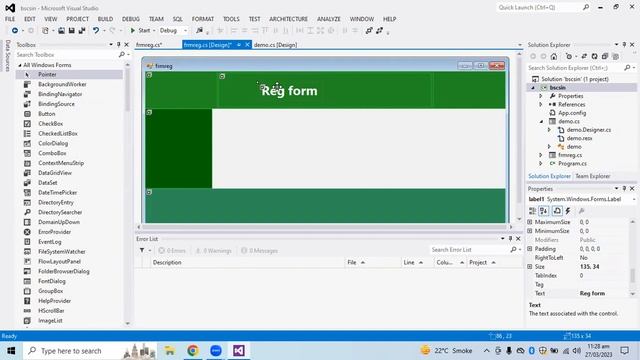This screenshot has width=640, height=360.
Task: Pin the Toolbox panel with auto-hide pin
Action: [x=119, y=44]
